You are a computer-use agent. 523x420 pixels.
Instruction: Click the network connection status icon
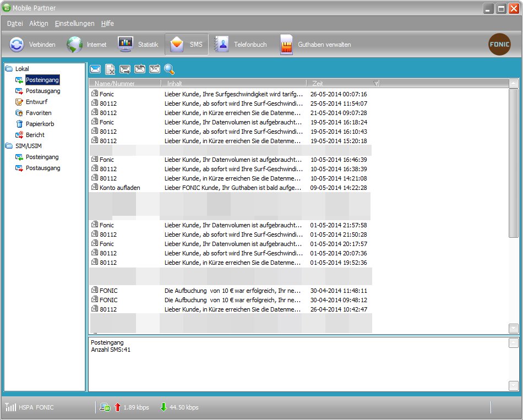[x=105, y=407]
